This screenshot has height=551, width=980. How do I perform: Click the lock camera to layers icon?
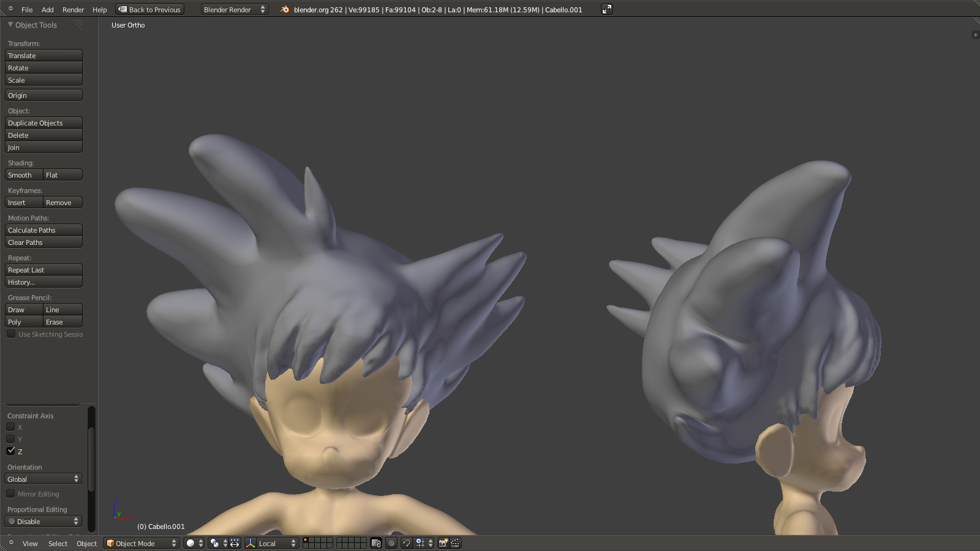pyautogui.click(x=376, y=543)
